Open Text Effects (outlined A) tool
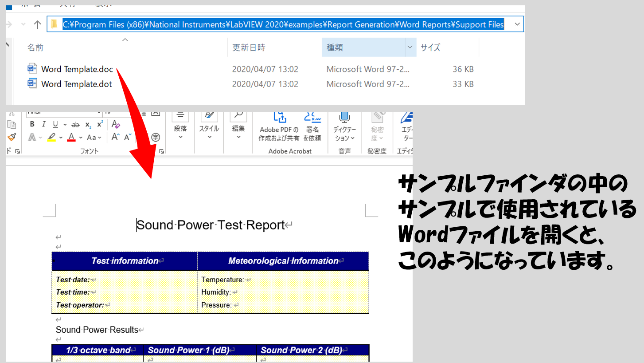The height and width of the screenshot is (363, 644). tap(32, 138)
